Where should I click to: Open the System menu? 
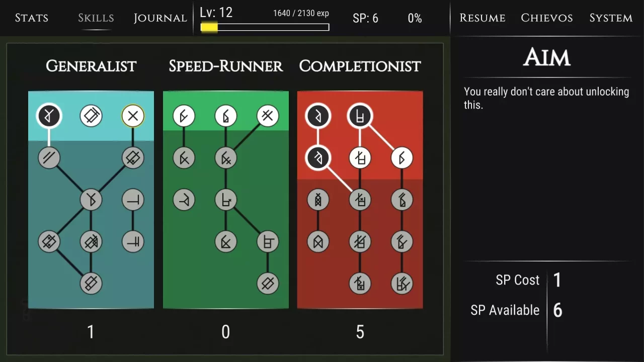611,18
